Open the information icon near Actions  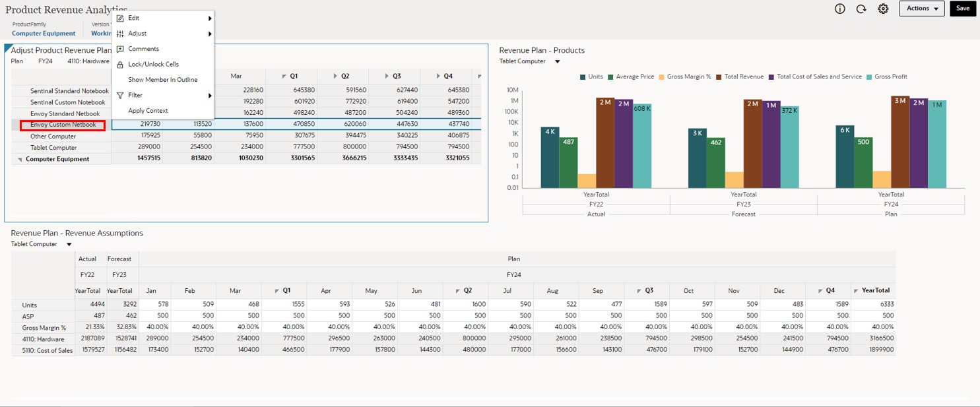click(840, 9)
